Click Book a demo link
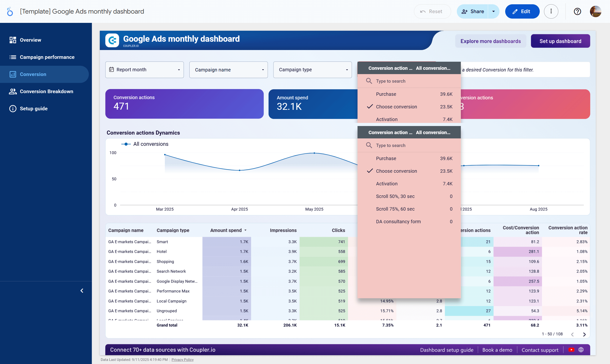 click(497, 350)
